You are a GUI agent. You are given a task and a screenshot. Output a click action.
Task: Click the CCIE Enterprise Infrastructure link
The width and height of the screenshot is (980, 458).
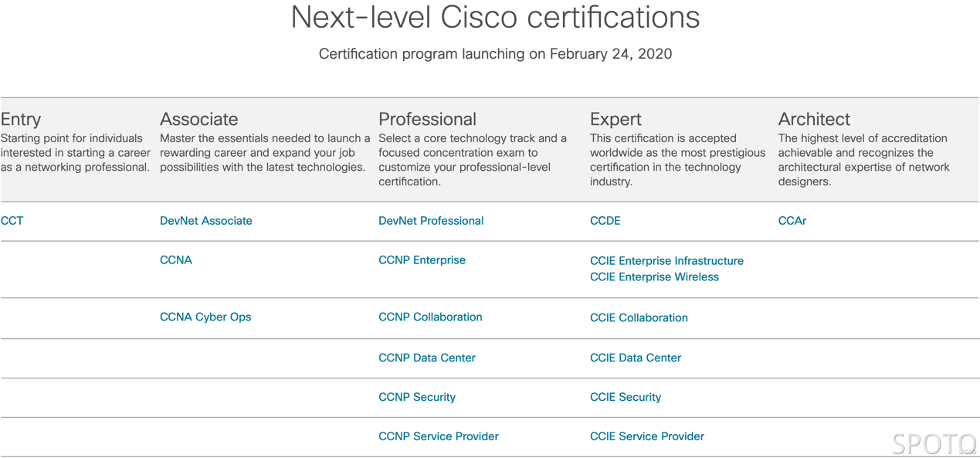[667, 261]
